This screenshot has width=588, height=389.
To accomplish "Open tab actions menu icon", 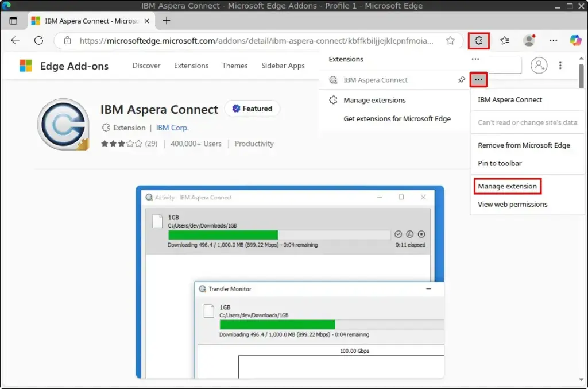I will click(13, 21).
